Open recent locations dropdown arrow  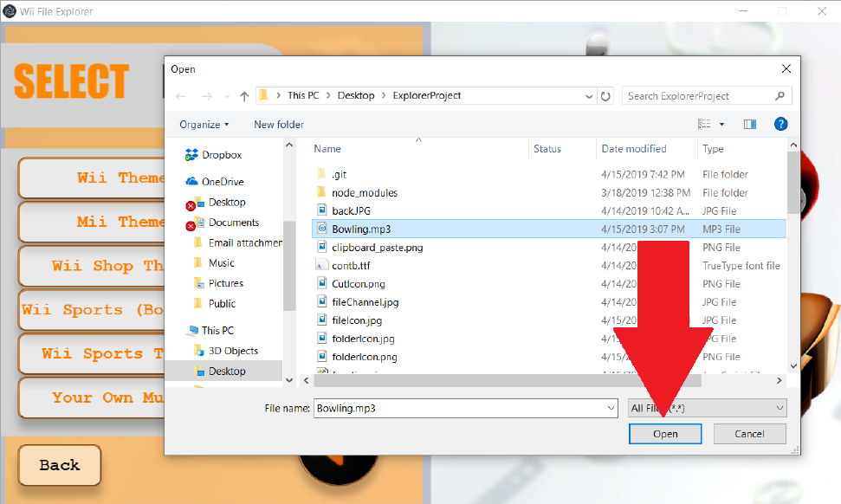(x=227, y=96)
